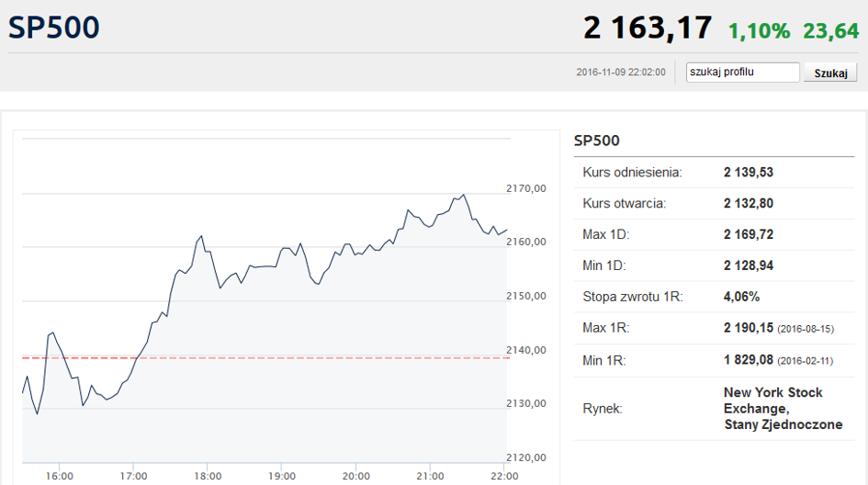Click the Szukaj button
This screenshot has height=485, width=868.
(x=830, y=73)
